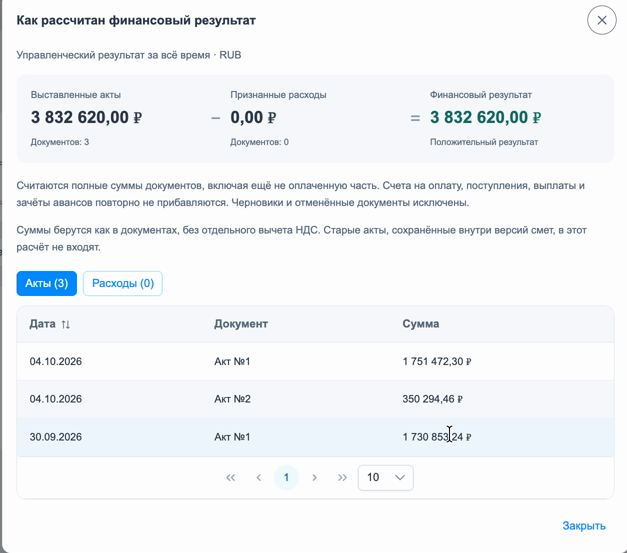Screen dimensions: 627x553
Task: Click the Финансовый результат label
Action: click(481, 95)
